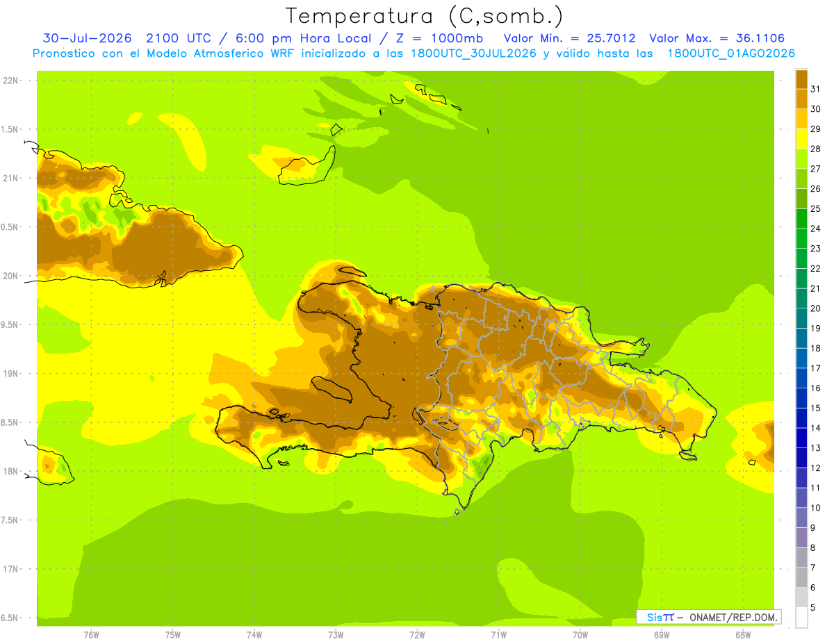Click the '17N' latitude label
Viewport: 834px width, 644px height.
pos(11,569)
